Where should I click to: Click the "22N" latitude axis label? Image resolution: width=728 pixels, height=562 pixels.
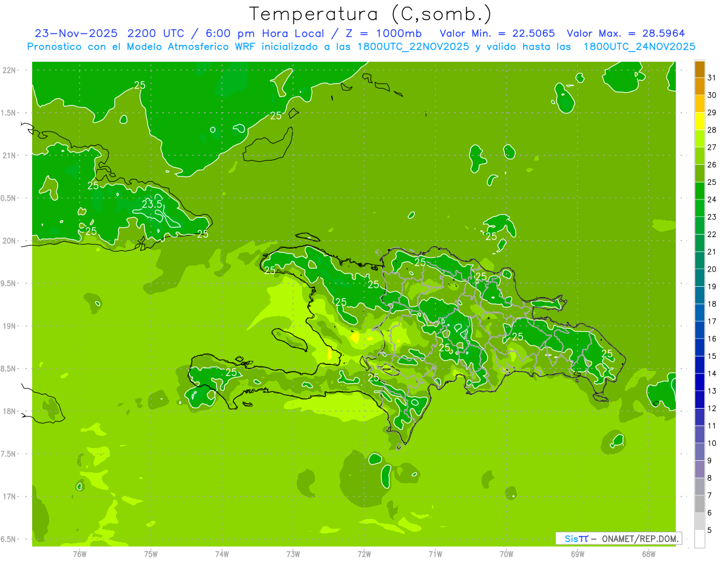[x=10, y=70]
